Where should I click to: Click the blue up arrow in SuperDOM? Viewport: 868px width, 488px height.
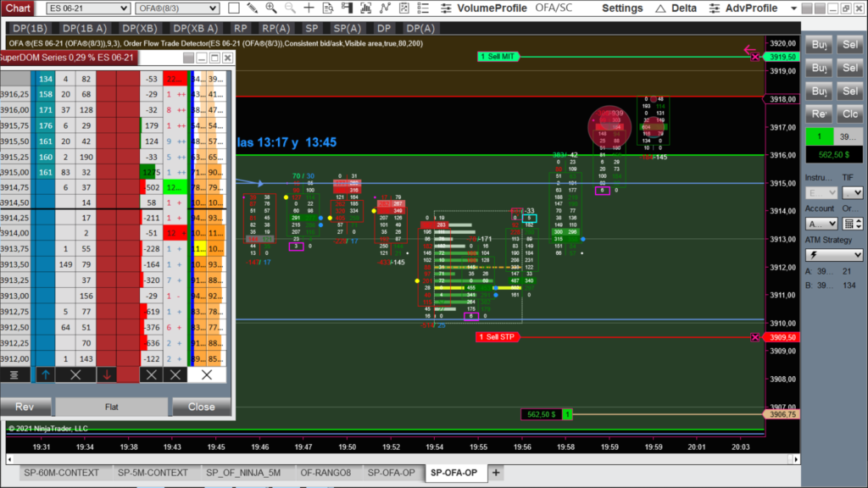coord(45,374)
